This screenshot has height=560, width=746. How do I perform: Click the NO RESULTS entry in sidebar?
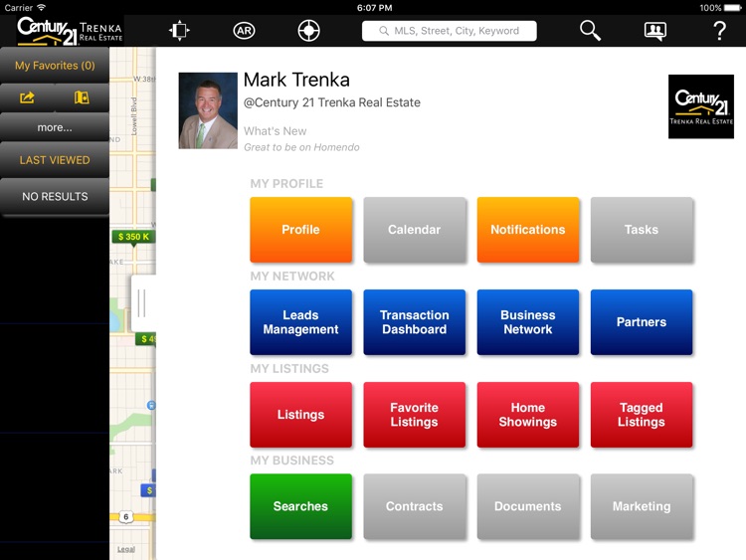click(55, 197)
